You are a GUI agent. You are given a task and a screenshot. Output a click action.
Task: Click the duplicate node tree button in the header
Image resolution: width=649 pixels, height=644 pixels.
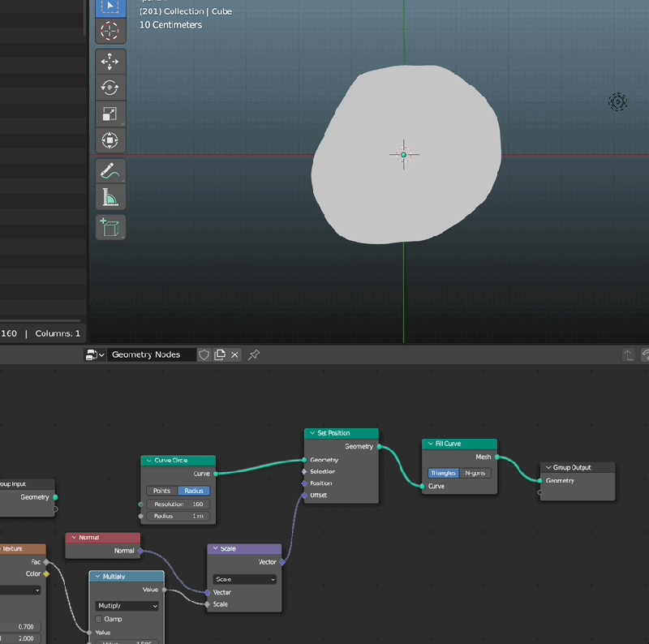[x=217, y=354]
